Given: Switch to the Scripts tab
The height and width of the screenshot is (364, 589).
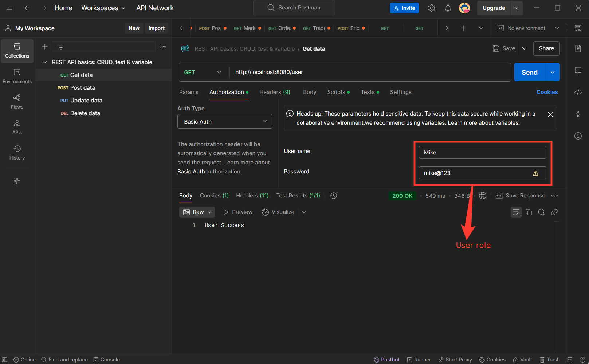Looking at the screenshot, I should [x=338, y=92].
